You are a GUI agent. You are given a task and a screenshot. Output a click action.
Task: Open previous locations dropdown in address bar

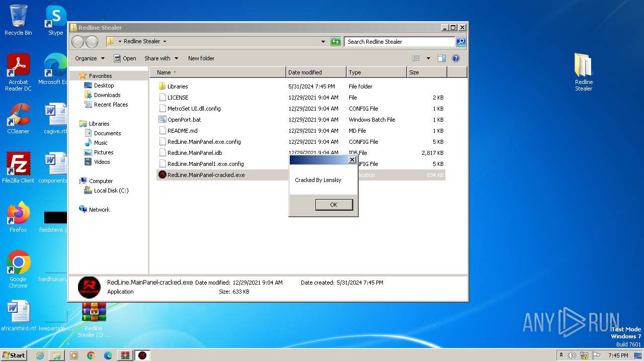point(323,42)
